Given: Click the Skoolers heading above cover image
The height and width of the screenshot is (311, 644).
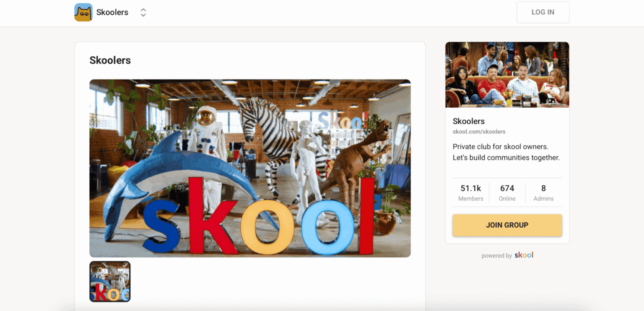Looking at the screenshot, I should (110, 60).
